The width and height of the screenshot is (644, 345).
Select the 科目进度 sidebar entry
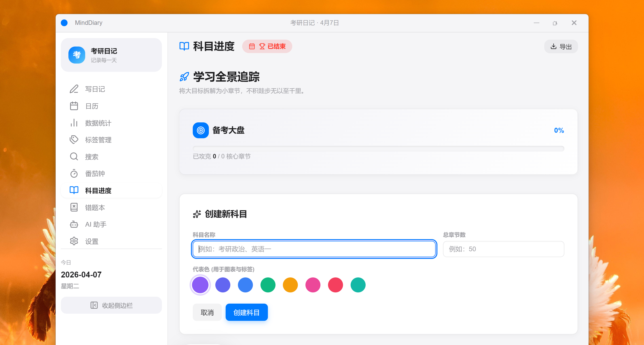coord(111,190)
